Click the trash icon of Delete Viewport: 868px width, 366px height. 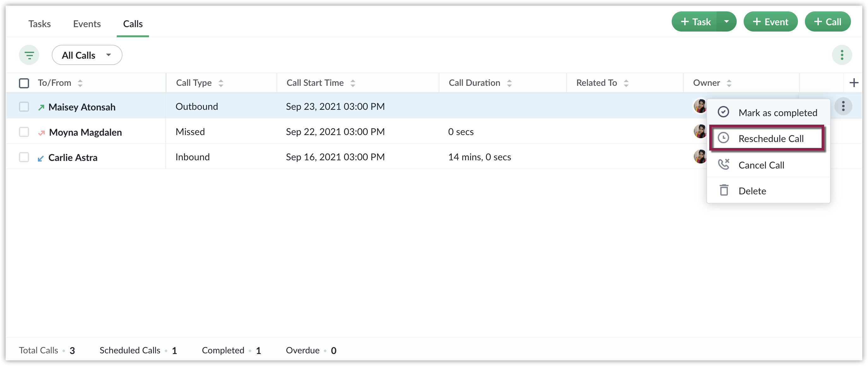(723, 190)
